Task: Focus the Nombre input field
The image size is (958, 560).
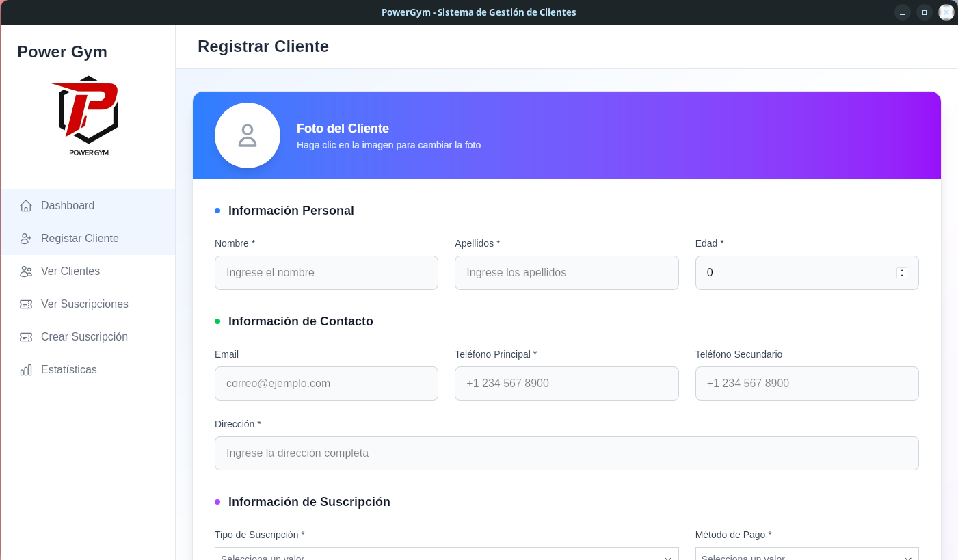Action: pos(326,273)
